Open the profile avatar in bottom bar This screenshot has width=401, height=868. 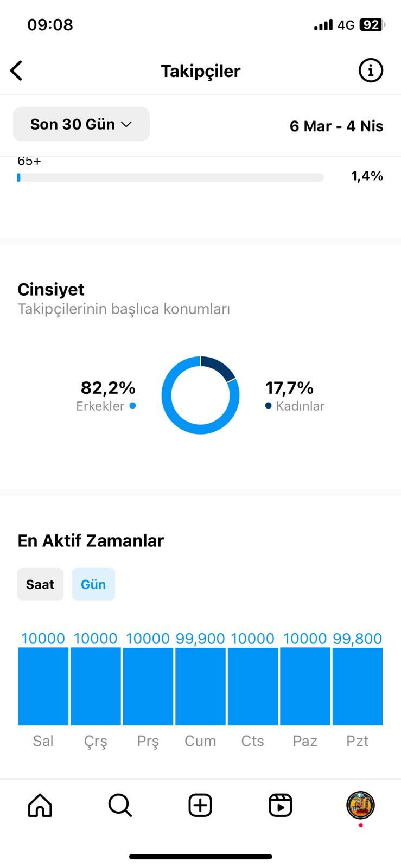click(x=361, y=805)
